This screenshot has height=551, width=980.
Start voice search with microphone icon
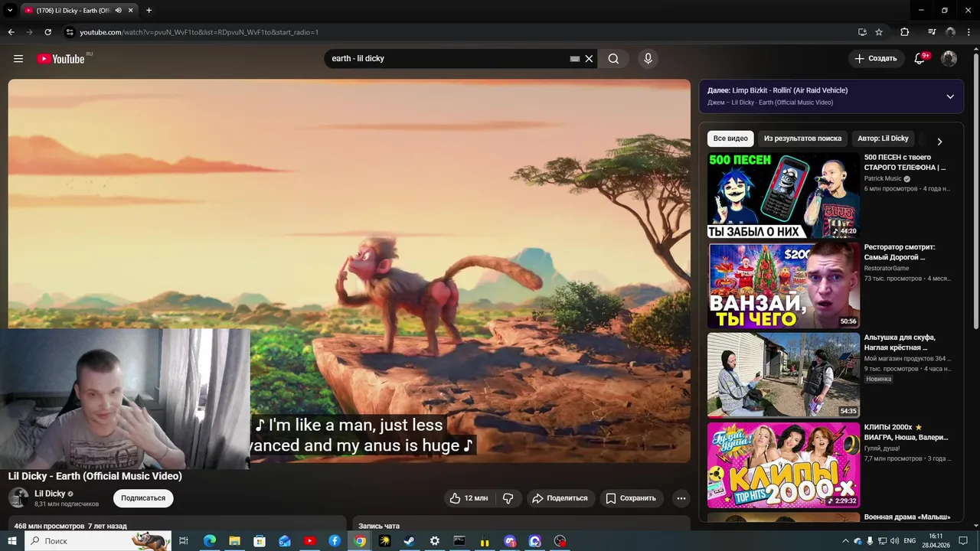pyautogui.click(x=648, y=59)
